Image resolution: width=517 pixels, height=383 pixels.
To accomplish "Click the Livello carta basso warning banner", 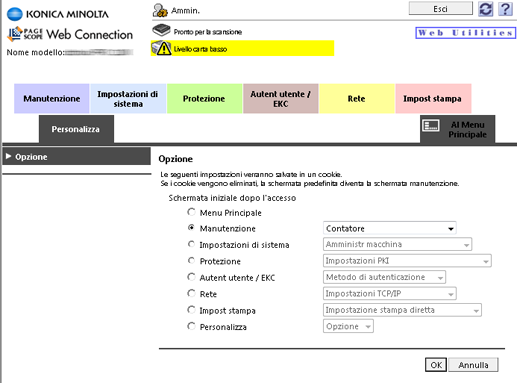I will point(242,48).
